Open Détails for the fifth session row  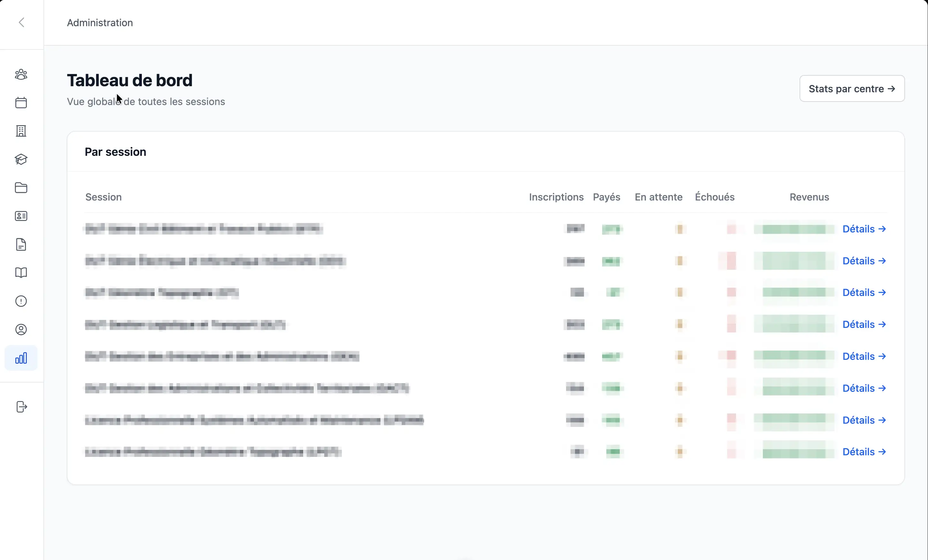pos(864,356)
